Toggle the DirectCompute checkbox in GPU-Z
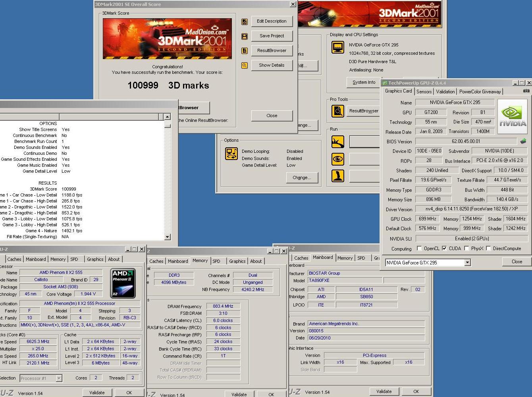532x397 pixels. 489,249
